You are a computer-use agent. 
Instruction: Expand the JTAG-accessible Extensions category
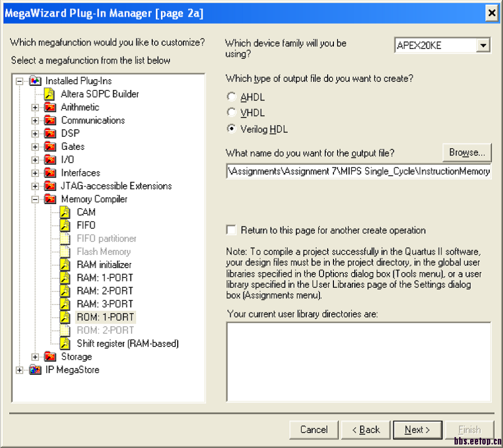pos(35,186)
